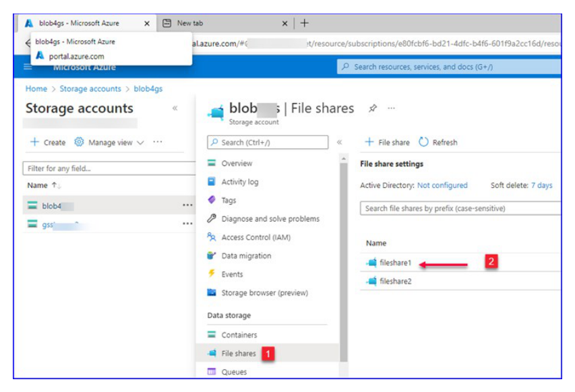Click the Azure logo in blob4gs tab
Viewport: 575px width, 392px height.
[28, 23]
